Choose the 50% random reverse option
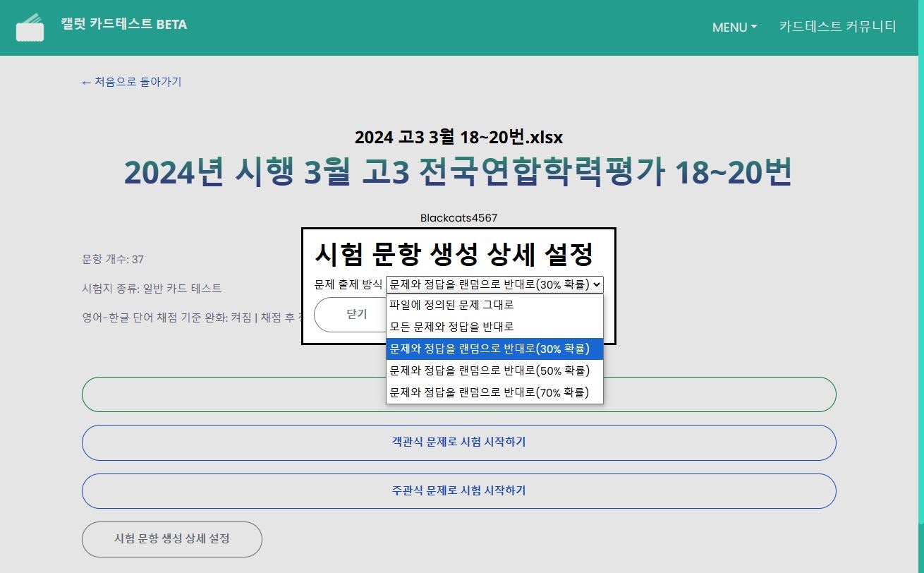This screenshot has height=573, width=924. 489,370
